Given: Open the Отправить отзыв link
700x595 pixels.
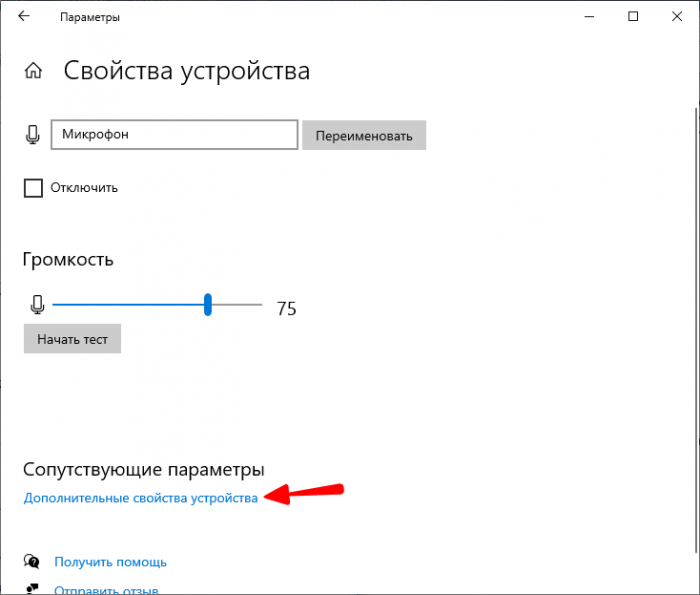Looking at the screenshot, I should click(106, 590).
